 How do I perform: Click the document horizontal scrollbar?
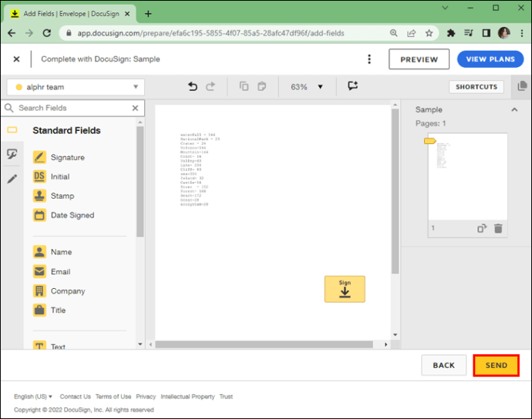[264, 344]
